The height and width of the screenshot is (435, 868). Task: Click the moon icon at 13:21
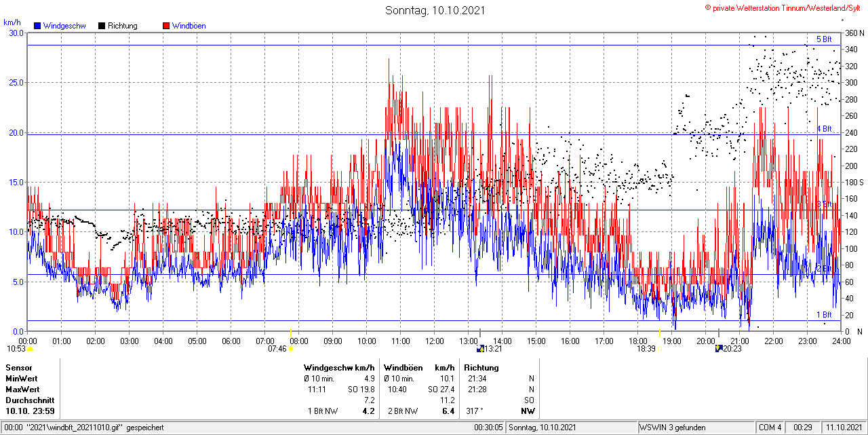[x=481, y=349]
